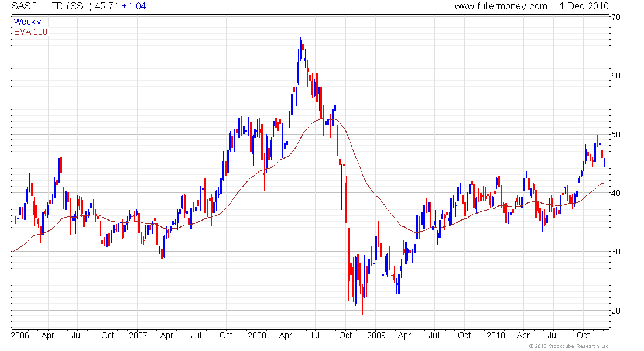Click the 40 price axis label

click(616, 193)
